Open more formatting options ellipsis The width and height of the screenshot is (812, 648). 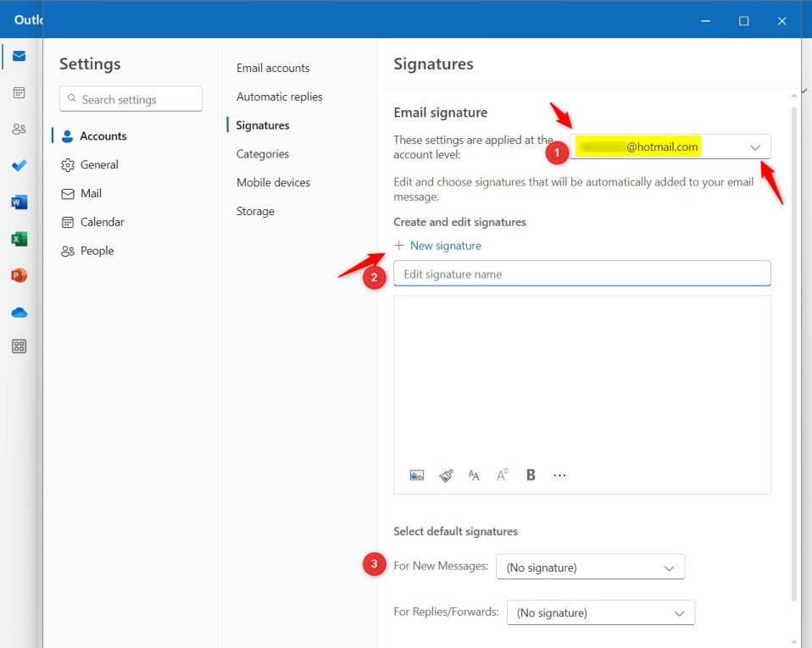559,474
